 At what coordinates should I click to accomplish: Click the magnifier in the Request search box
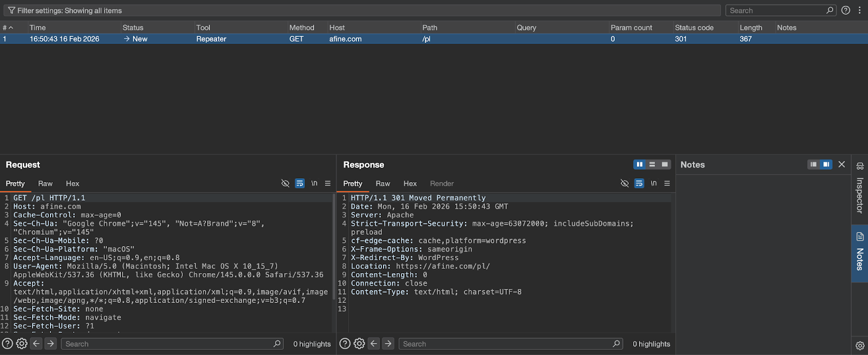tap(277, 344)
